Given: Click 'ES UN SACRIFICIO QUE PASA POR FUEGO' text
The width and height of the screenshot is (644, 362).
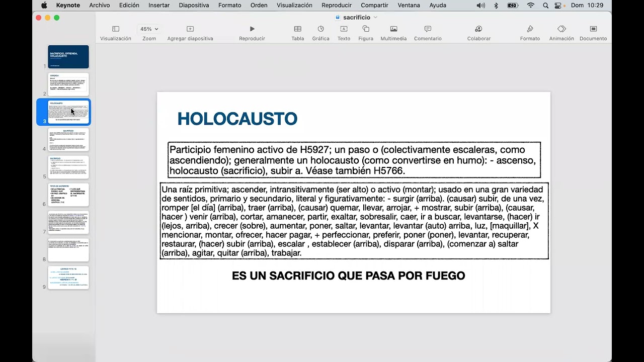Looking at the screenshot, I should (x=348, y=276).
